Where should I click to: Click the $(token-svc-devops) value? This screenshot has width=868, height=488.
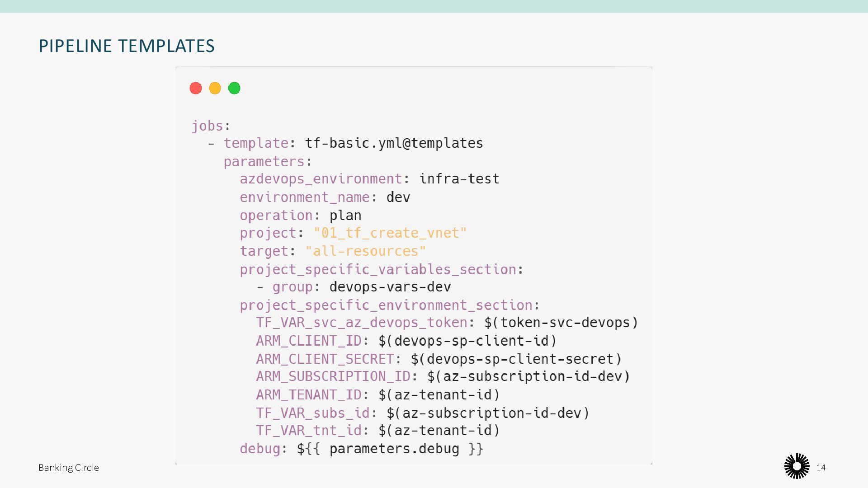pos(561,323)
